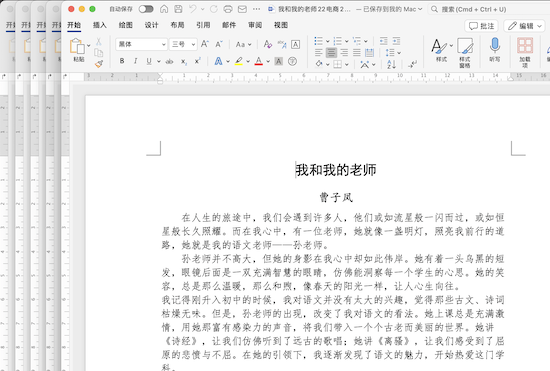Switch to the 邮件 tab
The height and width of the screenshot is (371, 550).
point(229,25)
